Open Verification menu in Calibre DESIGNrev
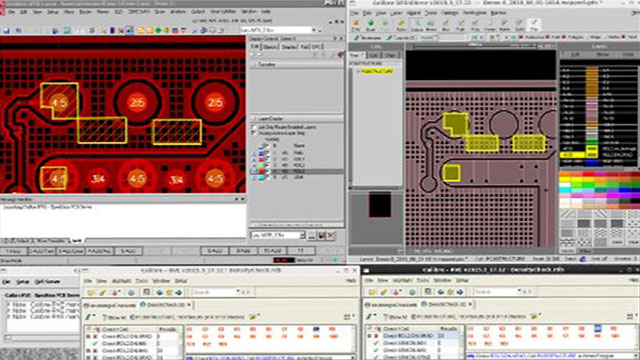The width and height of the screenshot is (640, 360). click(474, 13)
